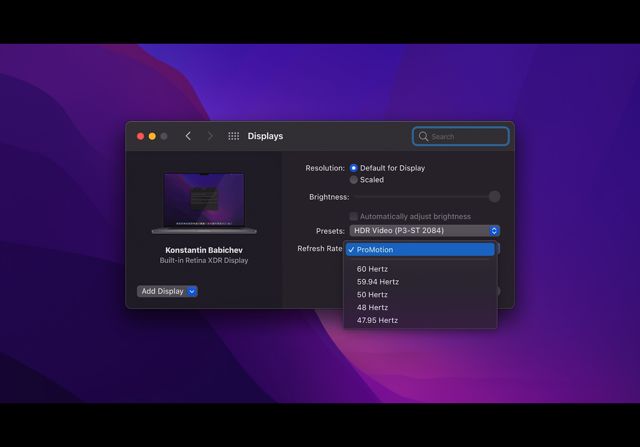Click the Konstantin Babichev display name

204,250
